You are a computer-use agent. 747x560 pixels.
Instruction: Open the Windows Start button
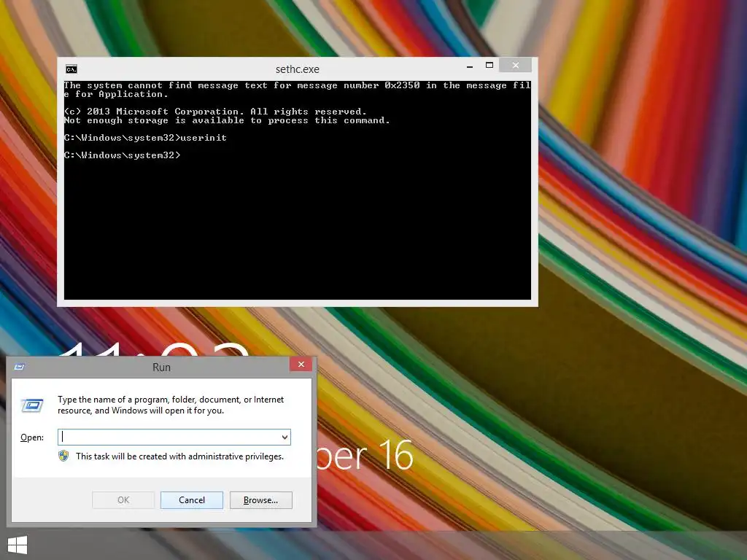pos(18,545)
